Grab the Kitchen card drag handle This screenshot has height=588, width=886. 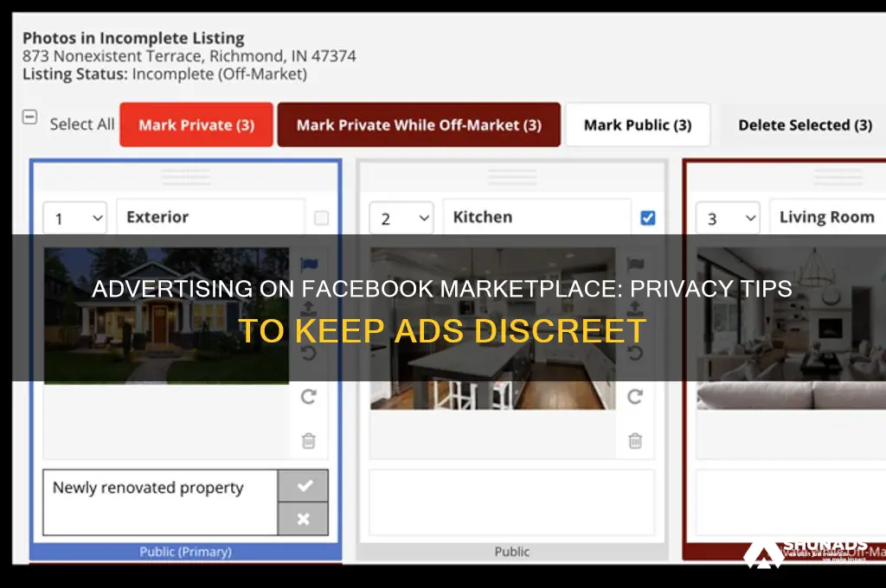[512, 177]
